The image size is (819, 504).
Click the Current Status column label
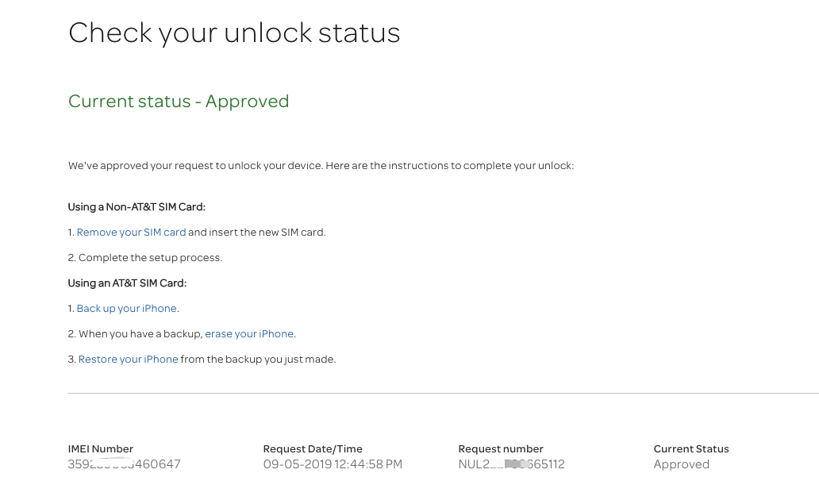pos(691,449)
